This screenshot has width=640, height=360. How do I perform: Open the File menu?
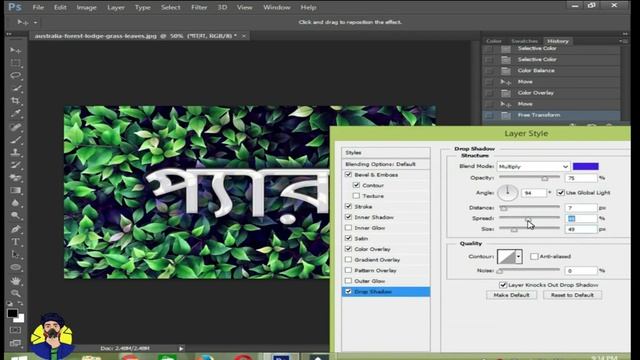(38, 7)
